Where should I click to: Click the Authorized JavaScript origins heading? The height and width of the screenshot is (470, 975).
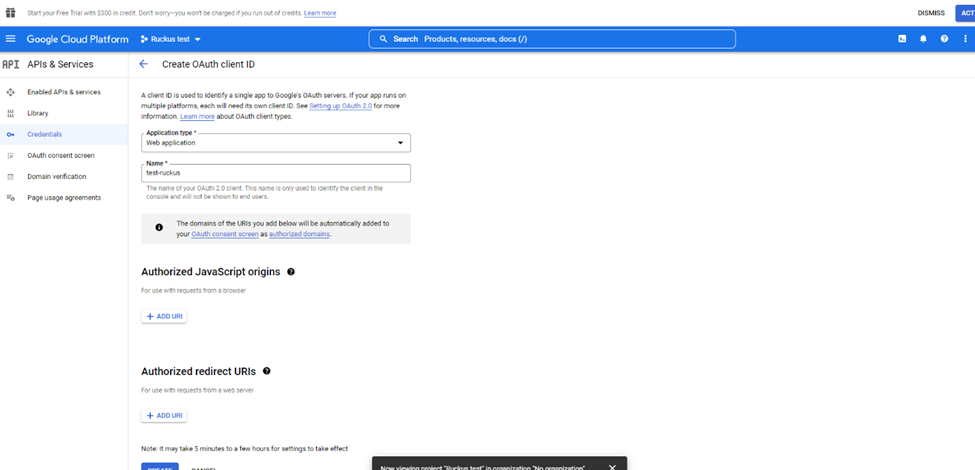pyautogui.click(x=211, y=272)
